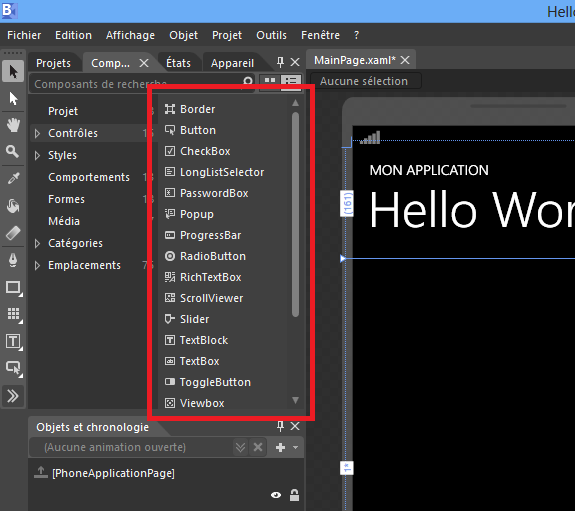Click the new storyboard plus button

pyautogui.click(x=280, y=447)
